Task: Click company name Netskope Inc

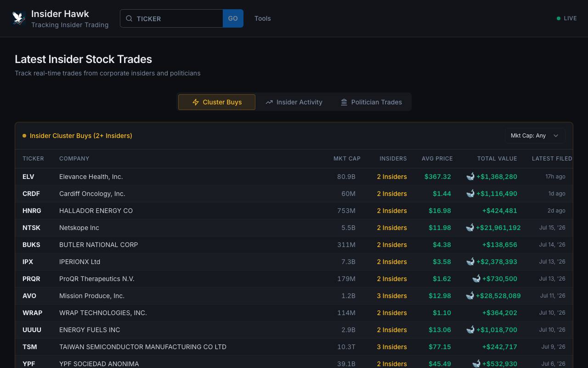Action: pyautogui.click(x=79, y=228)
